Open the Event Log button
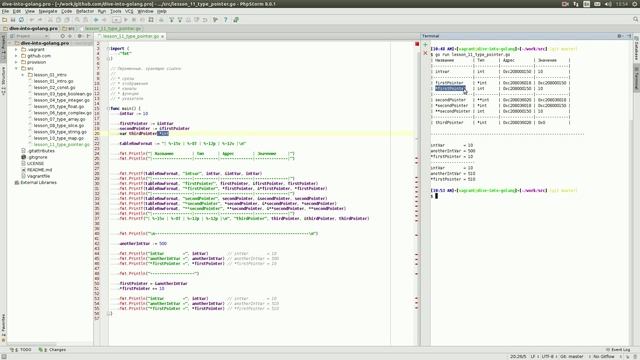This screenshot has width=640, height=360. 618,350
